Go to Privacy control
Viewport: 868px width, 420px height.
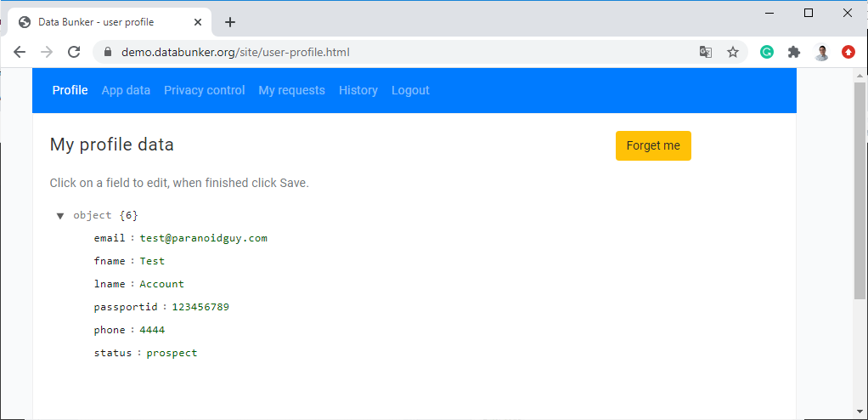205,90
